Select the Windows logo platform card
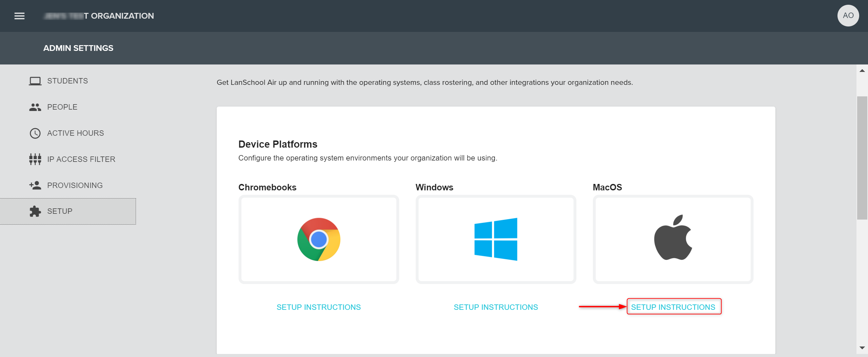 (496, 239)
